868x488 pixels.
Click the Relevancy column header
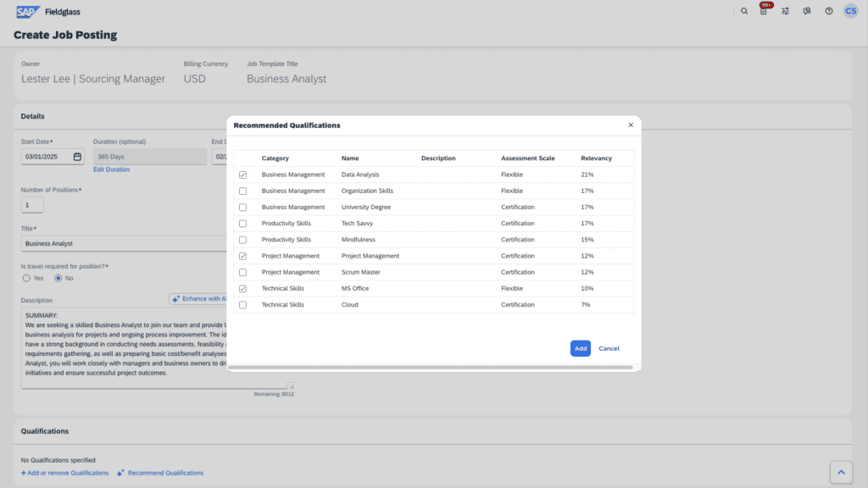click(596, 158)
